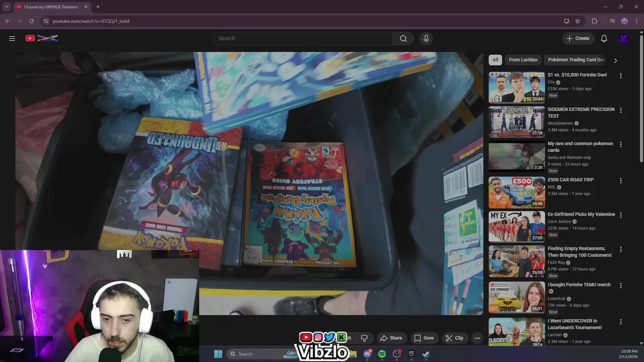Click the YouTube search magnifier button
Screen dimensions: 644x362
click(404, 38)
